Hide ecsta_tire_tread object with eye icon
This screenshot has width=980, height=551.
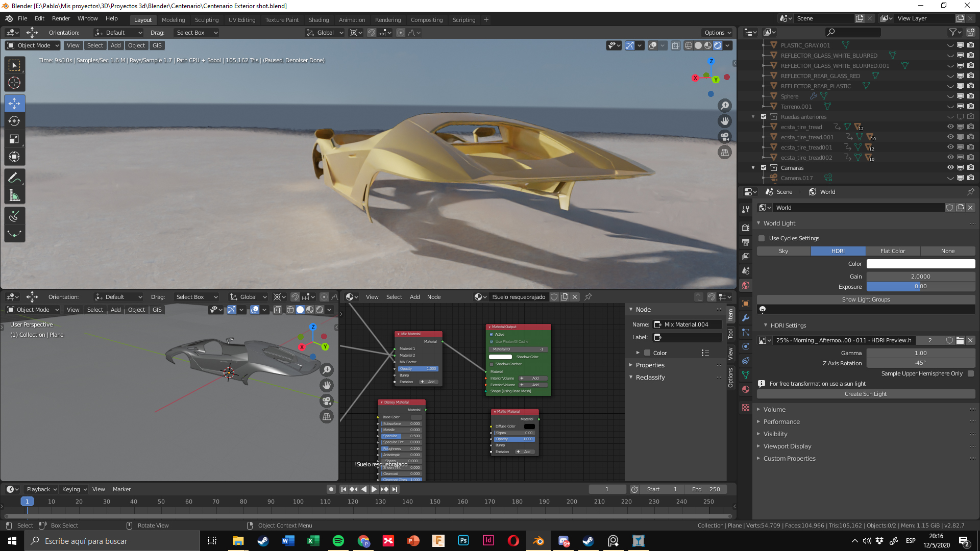(x=950, y=127)
